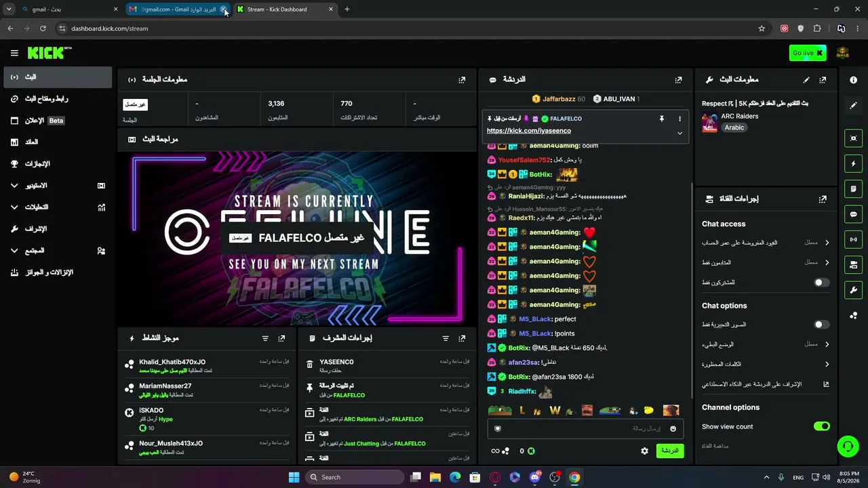Toggle session info broadcast widget in right rail
The image size is (868, 488).
(853, 239)
